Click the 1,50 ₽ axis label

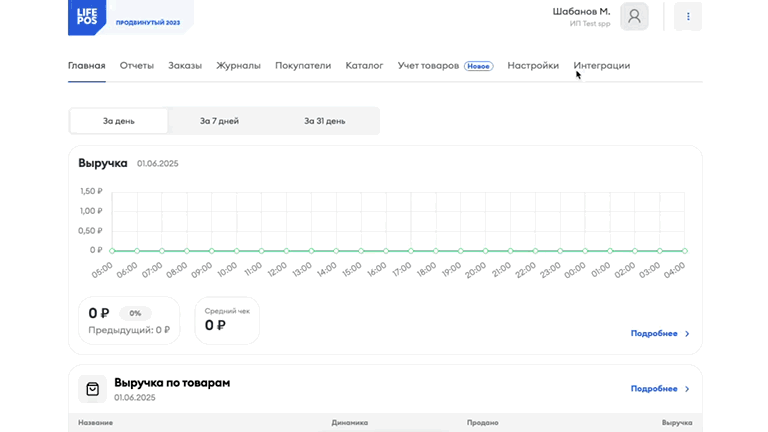(x=91, y=192)
